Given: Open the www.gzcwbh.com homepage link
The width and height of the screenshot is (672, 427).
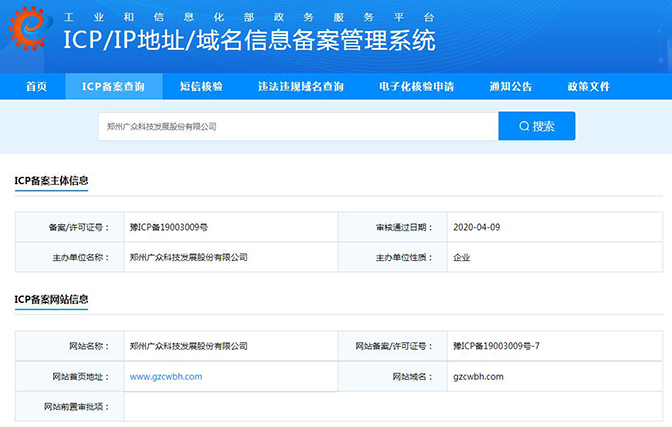Looking at the screenshot, I should pos(166,377).
